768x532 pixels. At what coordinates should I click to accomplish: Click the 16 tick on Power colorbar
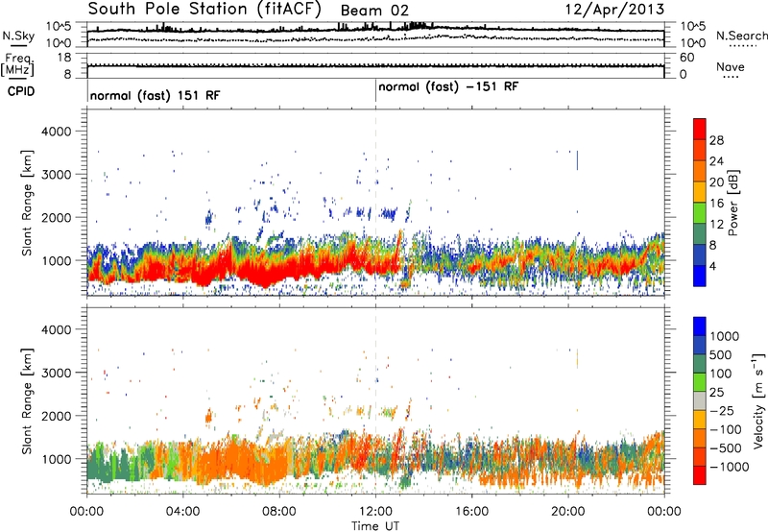tap(716, 204)
